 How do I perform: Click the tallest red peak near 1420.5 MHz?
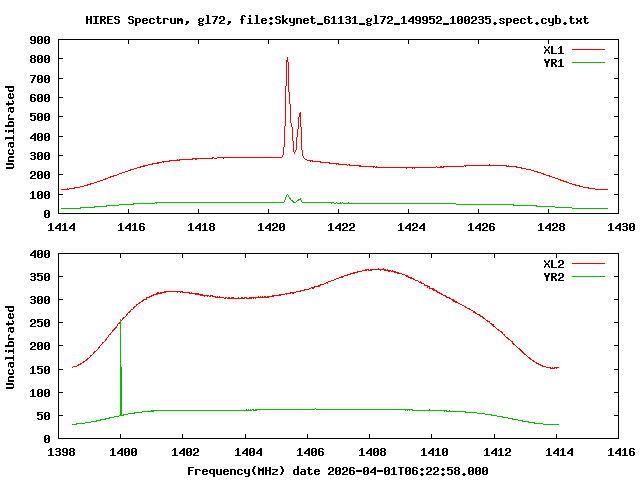tap(287, 60)
